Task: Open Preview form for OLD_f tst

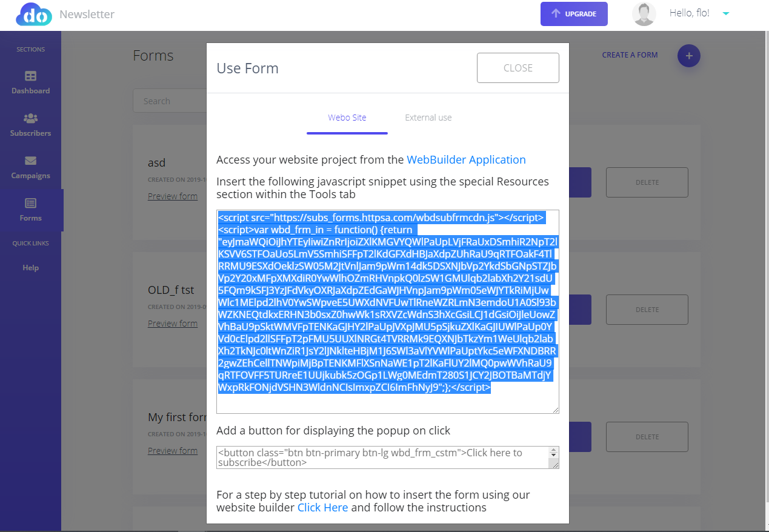Action: (173, 324)
